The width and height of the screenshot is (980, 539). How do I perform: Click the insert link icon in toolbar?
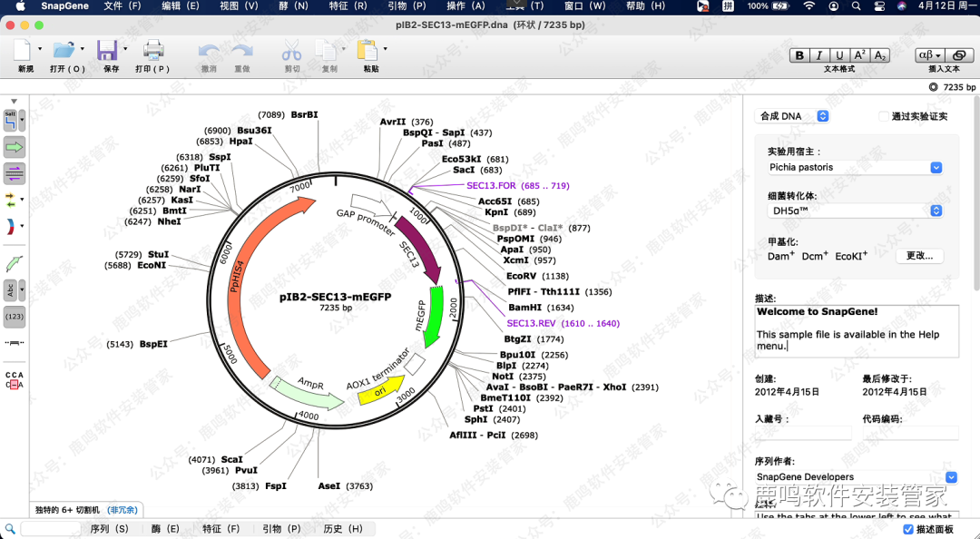coord(958,55)
